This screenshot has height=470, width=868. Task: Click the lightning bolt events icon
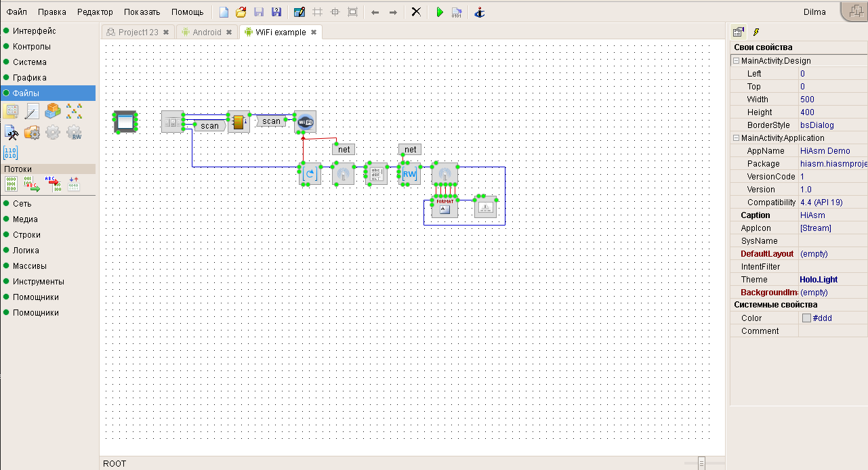(756, 32)
